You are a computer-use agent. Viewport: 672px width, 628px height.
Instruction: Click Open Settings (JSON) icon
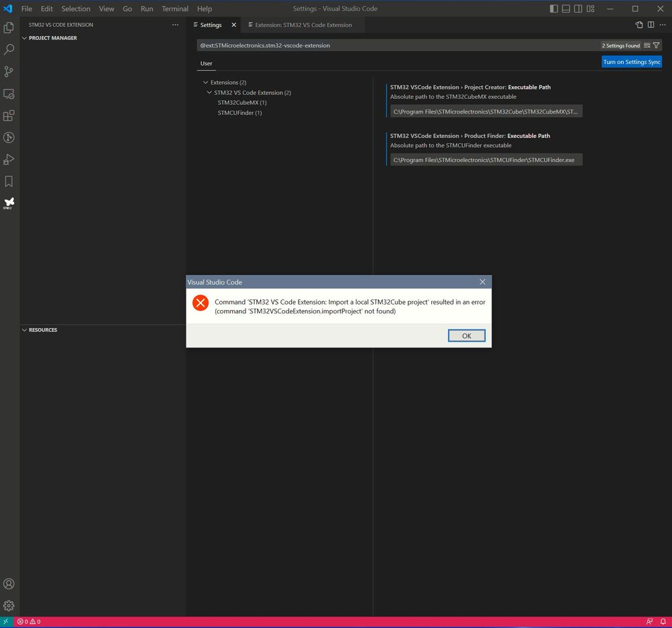point(639,25)
